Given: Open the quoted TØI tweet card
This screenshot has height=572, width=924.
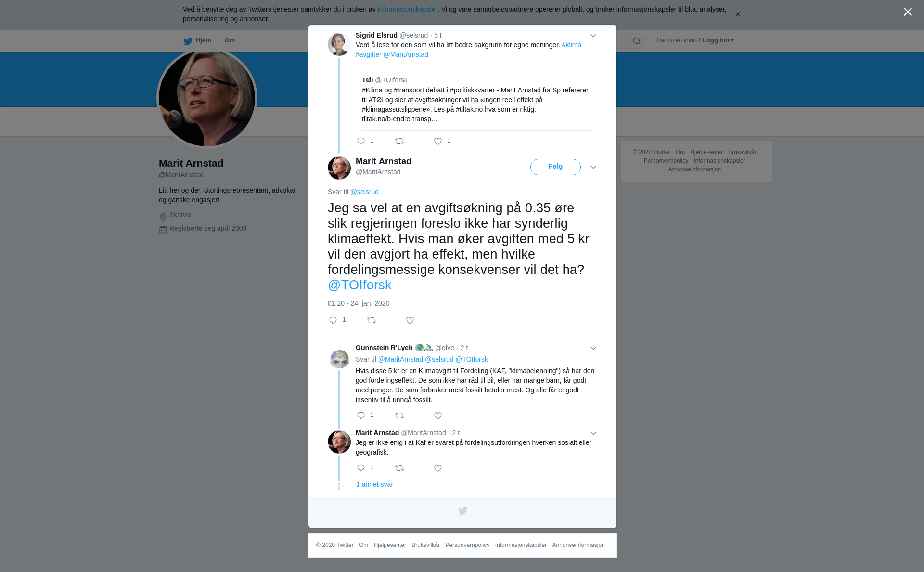Looking at the screenshot, I should pos(476,100).
